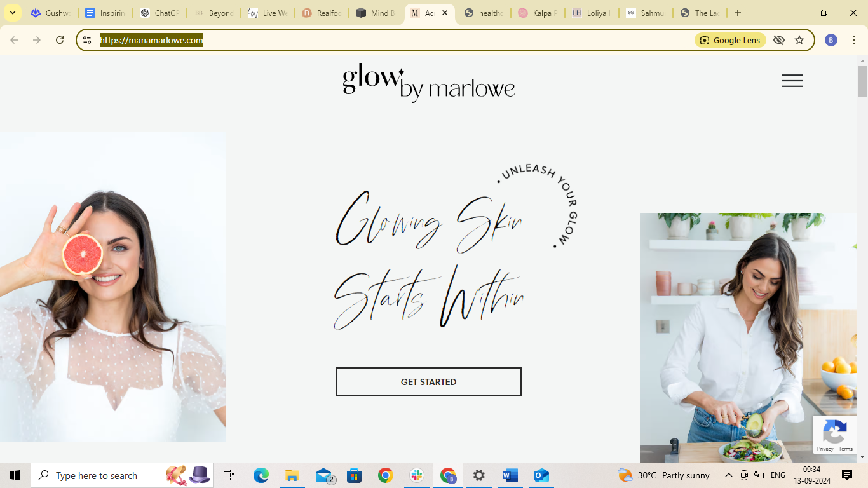Click the reCAPTCHA badge
This screenshot has width=868, height=488.
pos(834,435)
